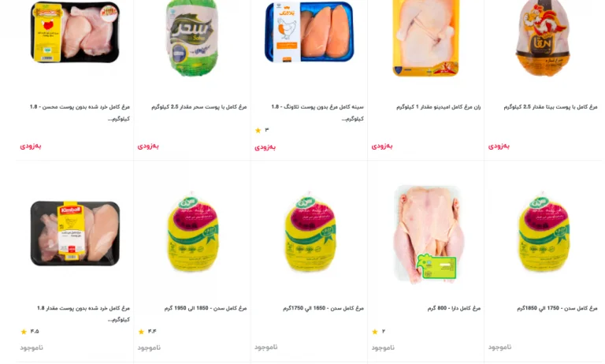The width and height of the screenshot is (605, 364).
Task: Open the green Sahar whole chicken image
Action: [x=191, y=38]
